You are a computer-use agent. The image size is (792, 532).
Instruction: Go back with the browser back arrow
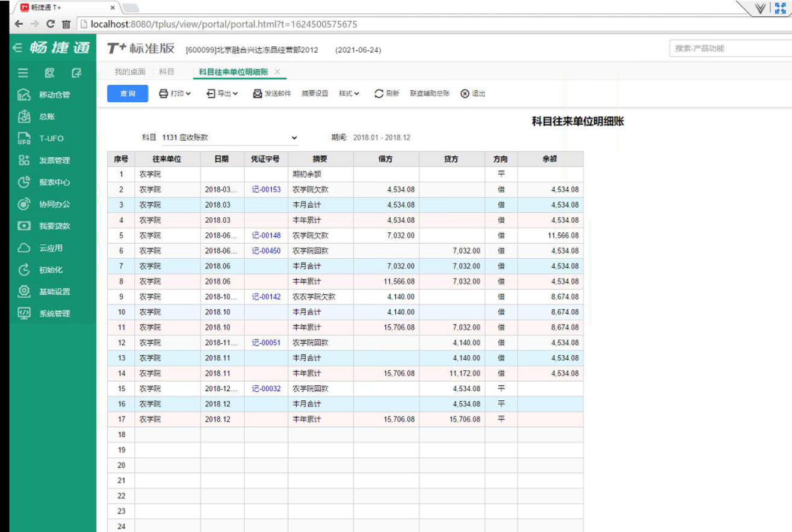tap(19, 25)
